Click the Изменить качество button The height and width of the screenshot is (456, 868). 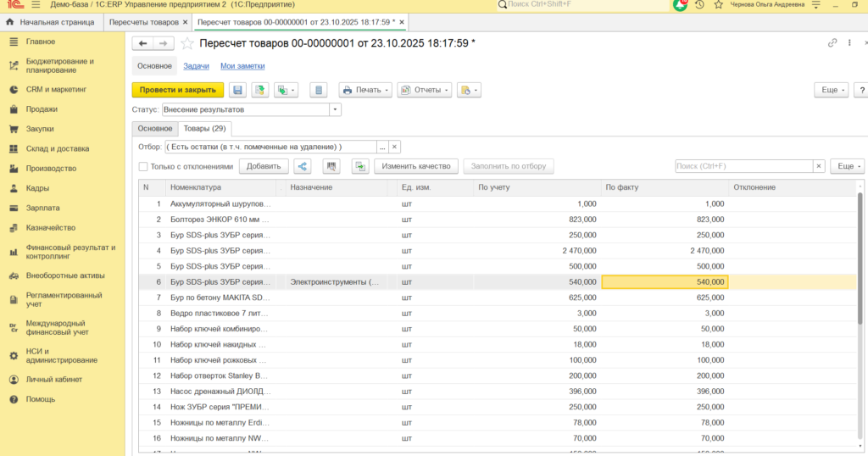pos(416,166)
